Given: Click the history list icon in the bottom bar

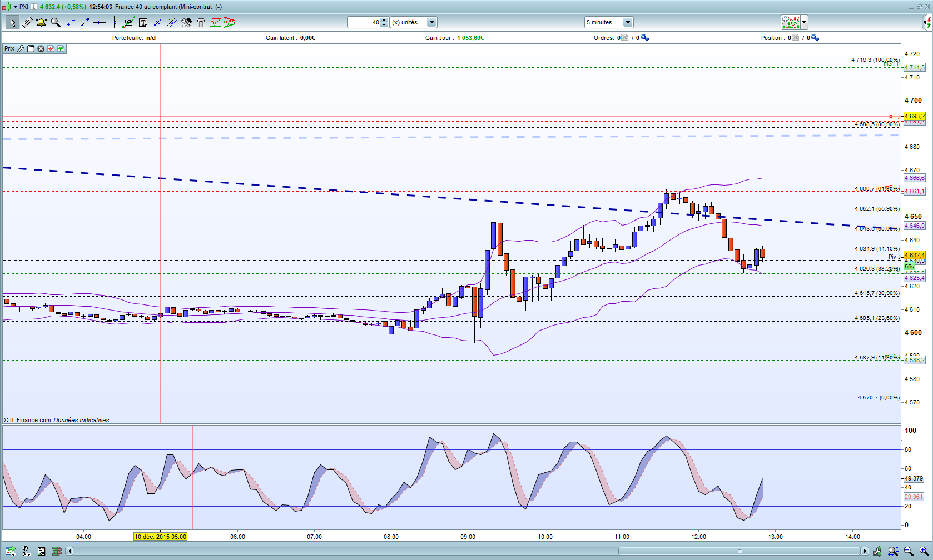Looking at the screenshot, I should pos(41,551).
